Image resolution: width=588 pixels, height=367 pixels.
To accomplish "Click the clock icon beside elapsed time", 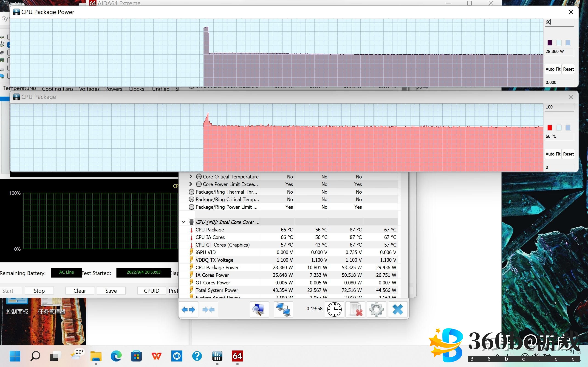I will tap(334, 309).
